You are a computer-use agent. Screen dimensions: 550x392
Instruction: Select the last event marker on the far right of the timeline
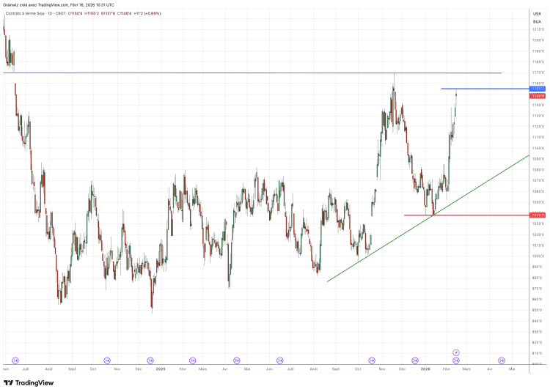tap(502, 360)
